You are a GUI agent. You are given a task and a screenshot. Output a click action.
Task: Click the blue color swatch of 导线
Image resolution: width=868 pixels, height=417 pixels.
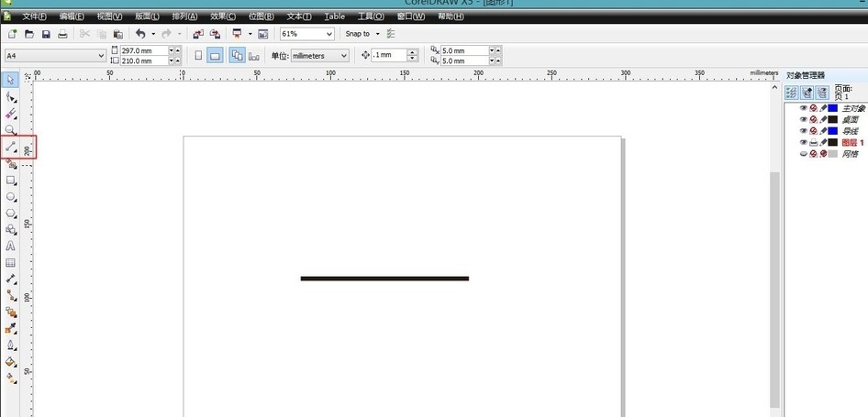click(832, 131)
